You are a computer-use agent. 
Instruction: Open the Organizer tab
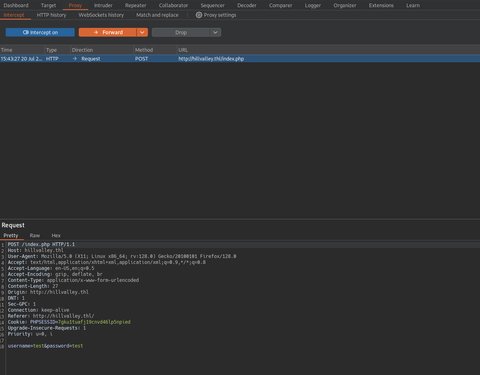pos(345,5)
